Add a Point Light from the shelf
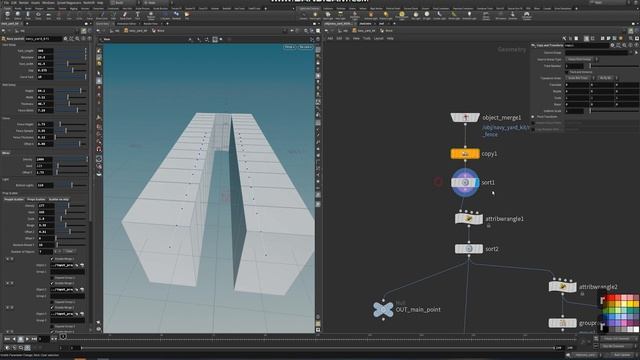Screen dimensions: 640x360 coord(315,16)
